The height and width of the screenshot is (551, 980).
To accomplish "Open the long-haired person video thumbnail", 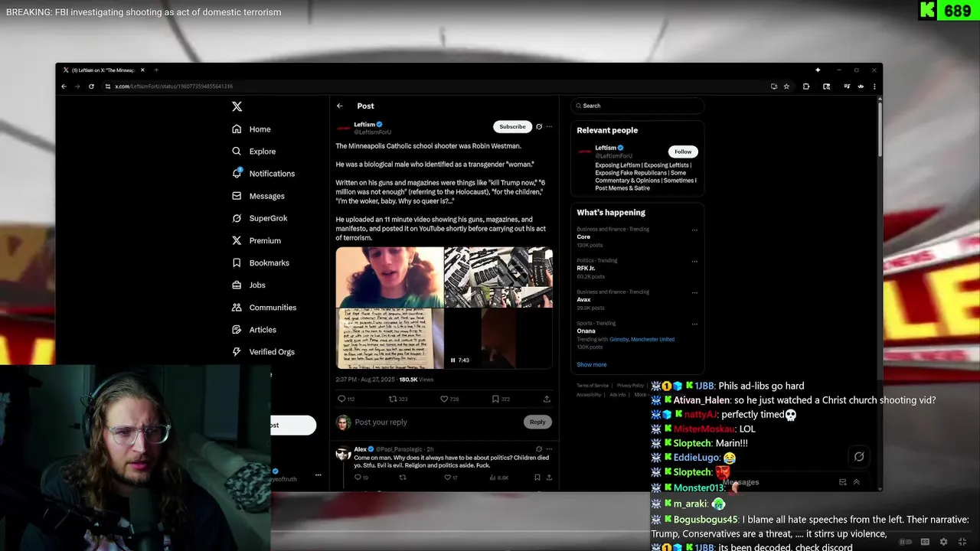I will click(x=390, y=277).
